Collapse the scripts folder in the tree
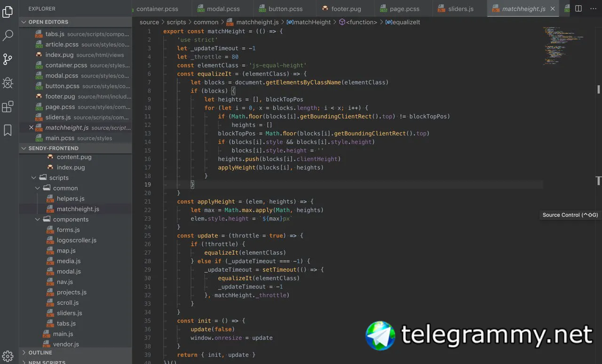This screenshot has height=364, width=602. [34, 178]
